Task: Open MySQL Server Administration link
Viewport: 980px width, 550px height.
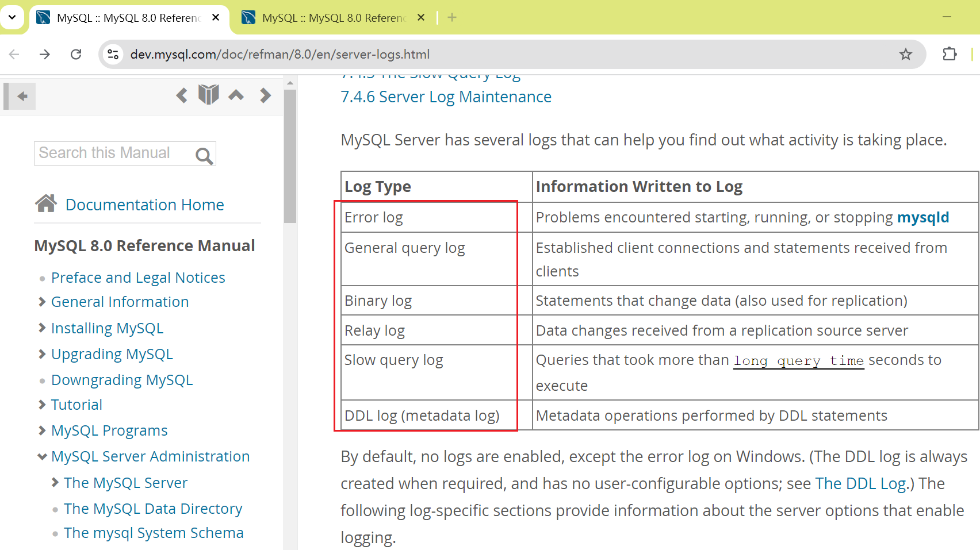Action: (x=150, y=456)
